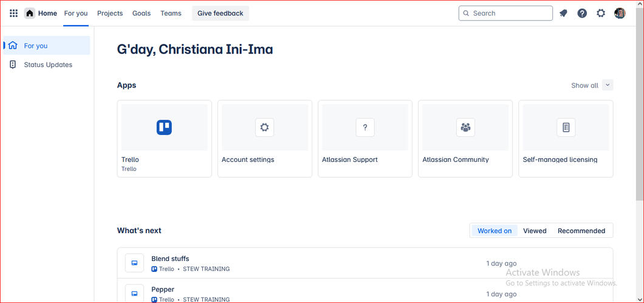Screen dimensions: 644x303
Task: Click the Pepper card icon
Action: (x=134, y=293)
